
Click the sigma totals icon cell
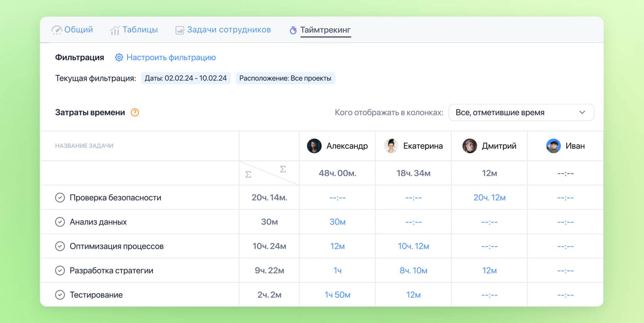click(269, 173)
